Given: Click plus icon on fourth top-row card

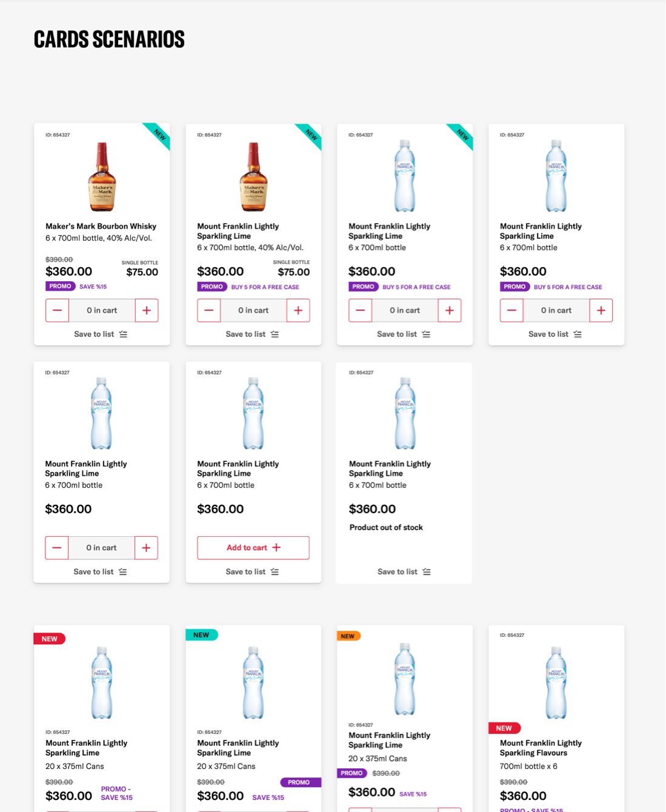Looking at the screenshot, I should pos(601,310).
